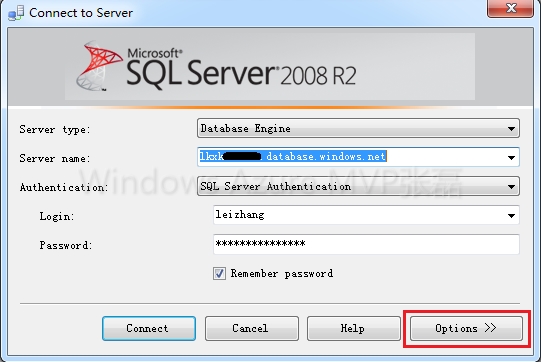Click the Login label
Image resolution: width=541 pixels, height=362 pixels.
coord(57,216)
